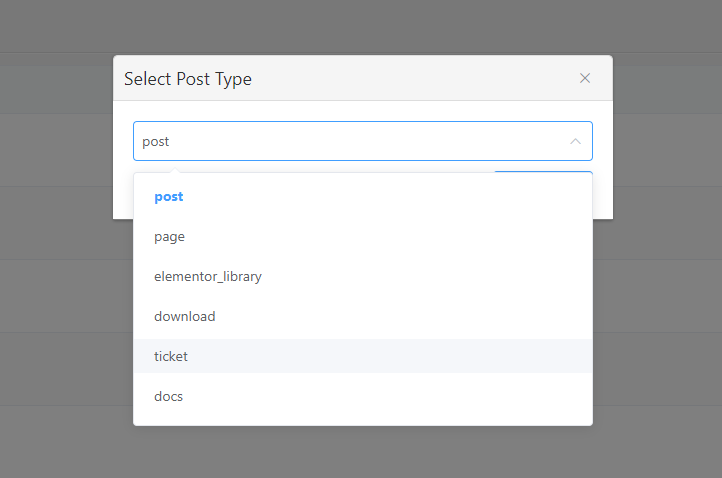Select the highlighted 'post' option
The height and width of the screenshot is (478, 722).
click(x=169, y=197)
